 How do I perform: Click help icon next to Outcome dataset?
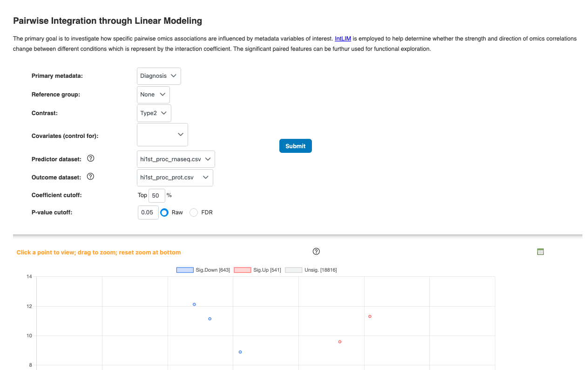(x=91, y=177)
